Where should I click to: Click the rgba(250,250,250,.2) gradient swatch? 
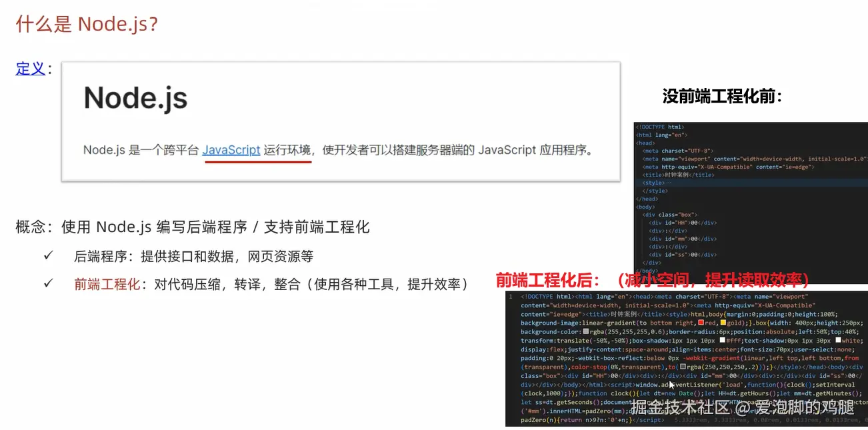pyautogui.click(x=683, y=367)
